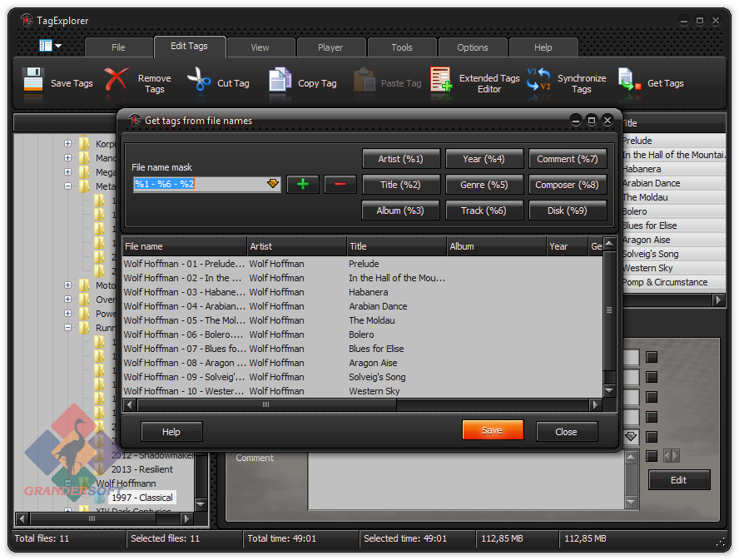Expand the Korp... folder in the tree
Screen dimensions: 739x560
click(67, 144)
